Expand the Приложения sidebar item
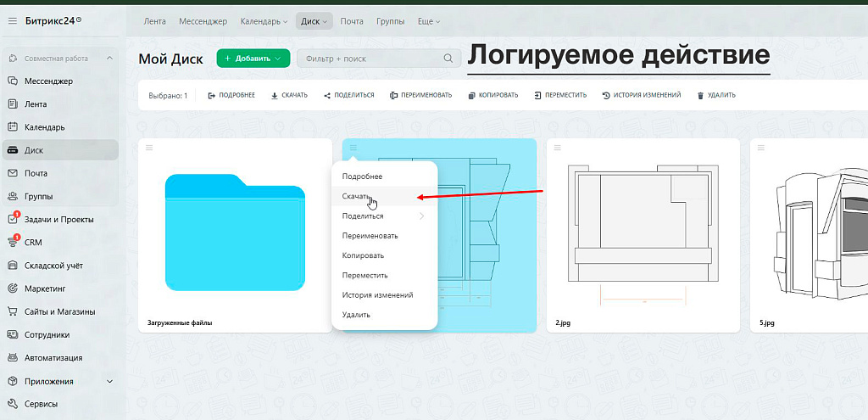 click(x=108, y=381)
